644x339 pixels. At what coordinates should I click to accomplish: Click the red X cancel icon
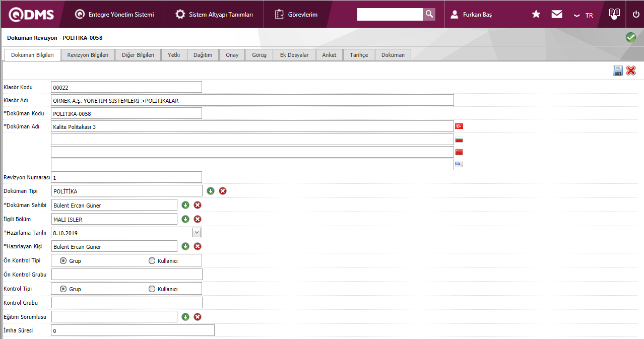pos(631,71)
